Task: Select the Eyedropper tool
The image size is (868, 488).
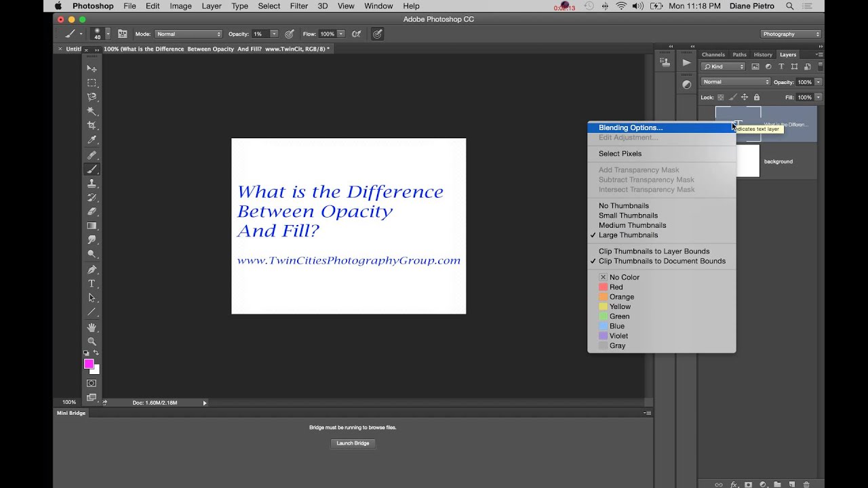Action: pyautogui.click(x=92, y=140)
